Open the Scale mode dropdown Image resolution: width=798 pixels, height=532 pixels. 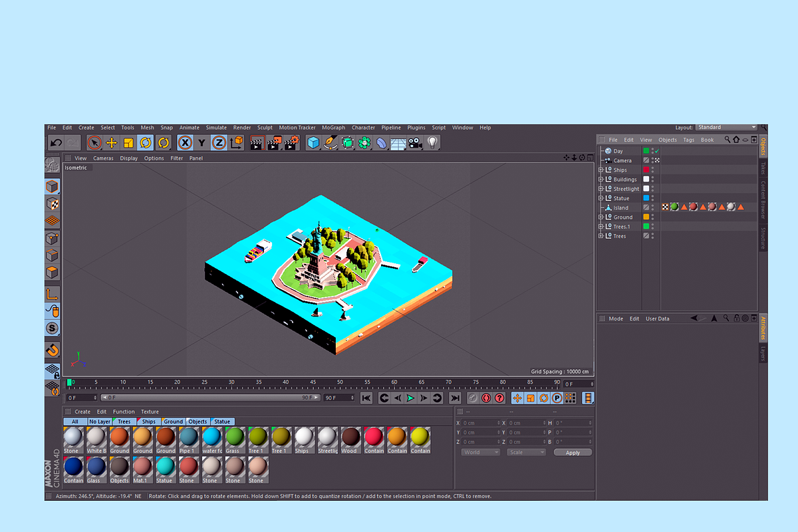coord(526,452)
